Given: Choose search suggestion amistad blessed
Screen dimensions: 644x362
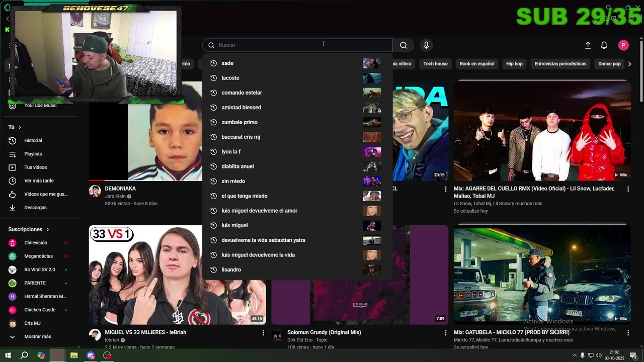Looking at the screenshot, I should (x=297, y=107).
